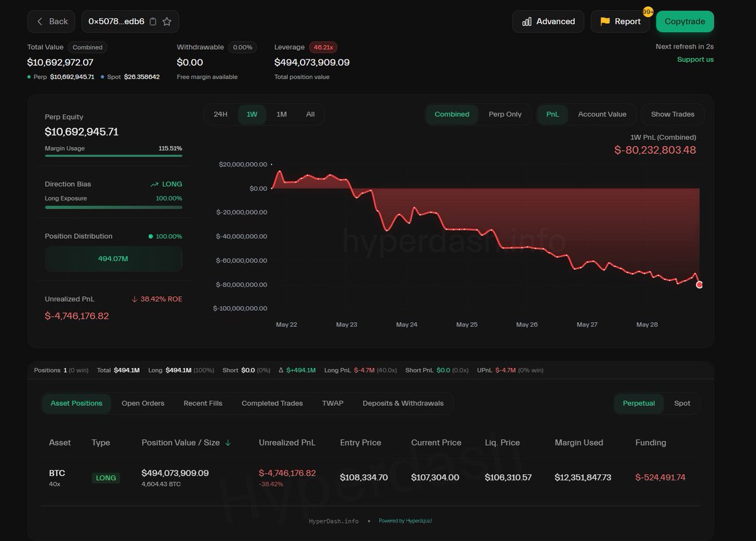Image resolution: width=756 pixels, height=541 pixels.
Task: Select the All time range
Action: (311, 114)
